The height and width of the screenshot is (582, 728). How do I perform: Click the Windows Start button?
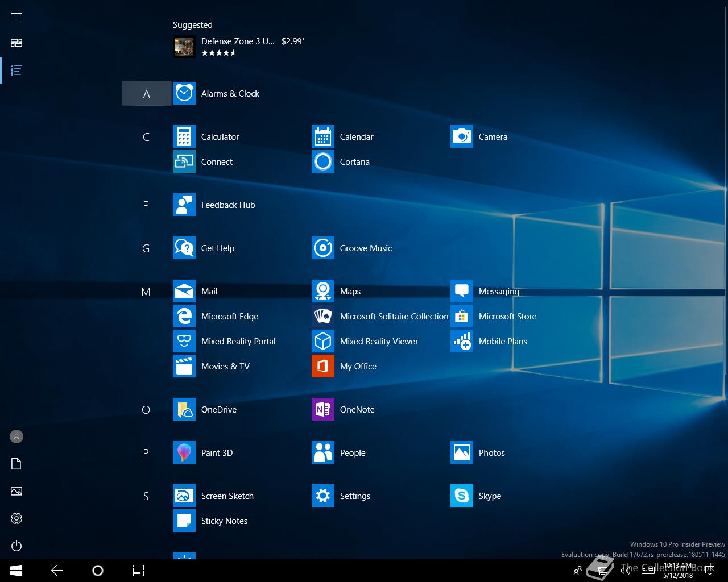pyautogui.click(x=16, y=571)
